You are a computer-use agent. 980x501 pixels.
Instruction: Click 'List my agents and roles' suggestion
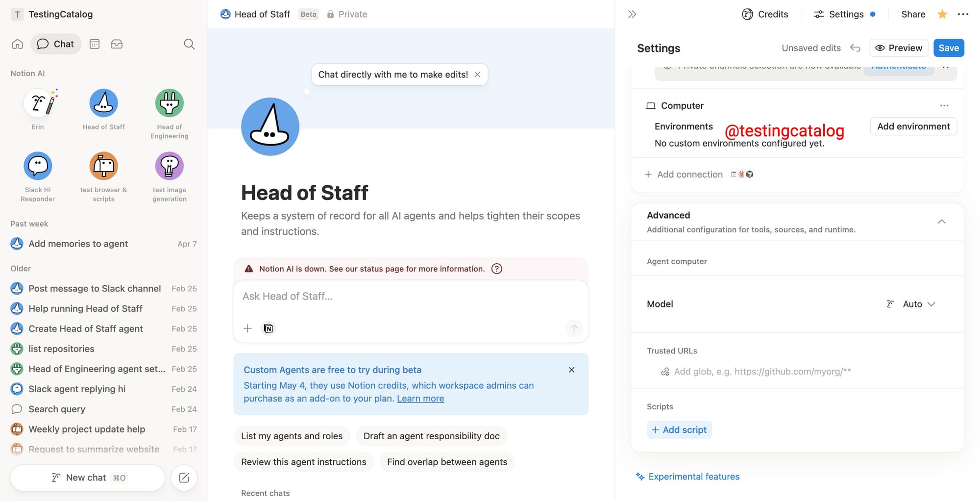pyautogui.click(x=292, y=436)
